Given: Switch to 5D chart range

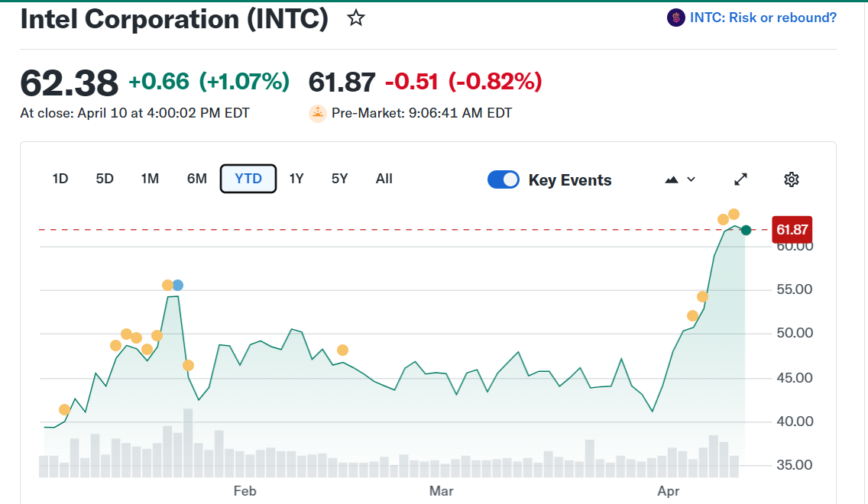Looking at the screenshot, I should [105, 179].
